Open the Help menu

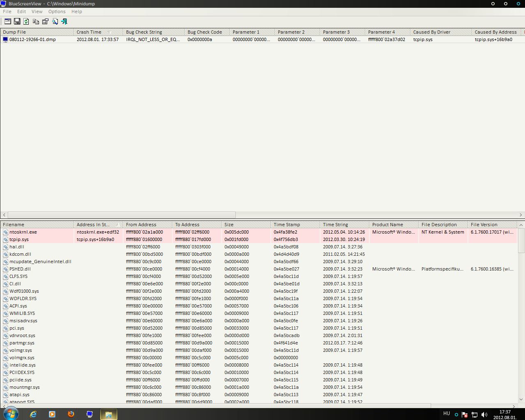77,11
